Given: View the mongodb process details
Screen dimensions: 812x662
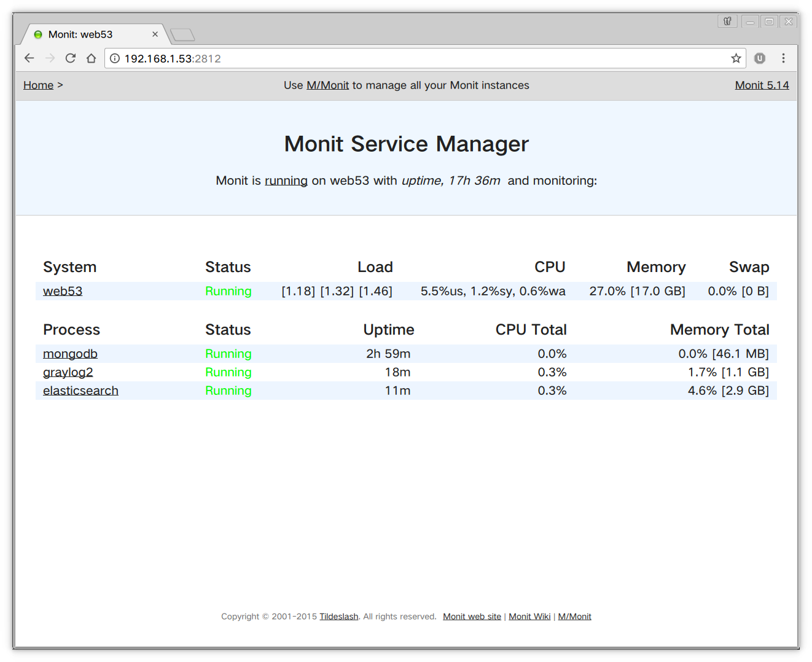Looking at the screenshot, I should click(x=70, y=354).
